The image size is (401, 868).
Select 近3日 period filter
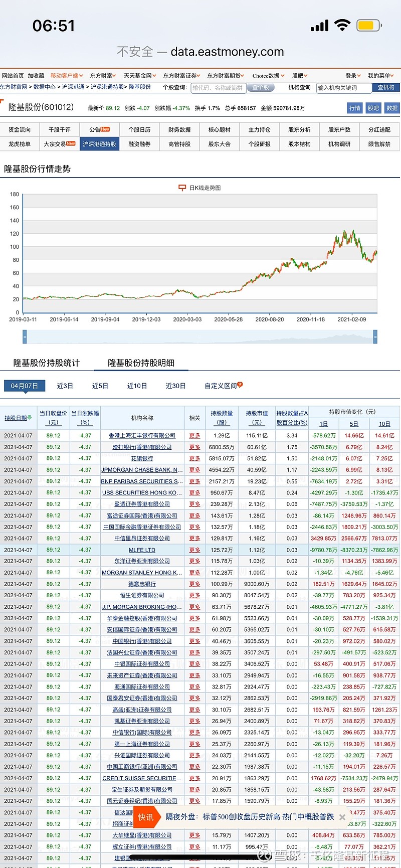(x=65, y=386)
